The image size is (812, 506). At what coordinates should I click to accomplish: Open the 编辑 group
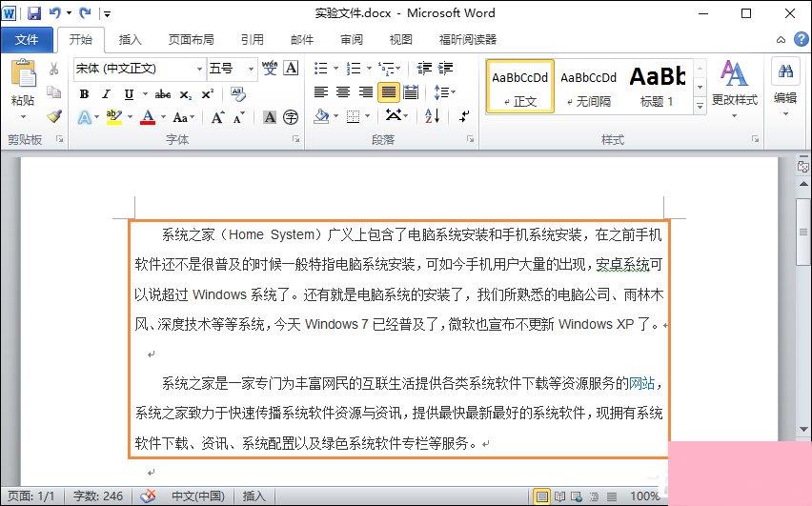(x=785, y=88)
